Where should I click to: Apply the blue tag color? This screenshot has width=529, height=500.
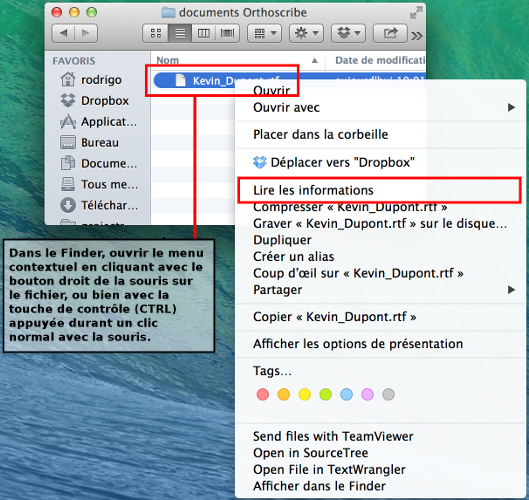(346, 394)
